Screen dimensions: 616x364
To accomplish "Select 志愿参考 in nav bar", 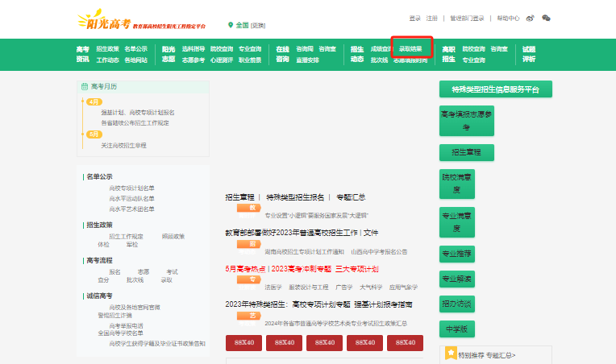I will click(x=194, y=60).
